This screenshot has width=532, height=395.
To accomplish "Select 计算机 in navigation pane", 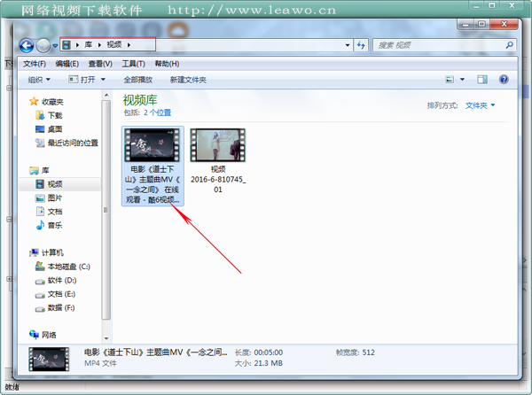I will pyautogui.click(x=52, y=252).
